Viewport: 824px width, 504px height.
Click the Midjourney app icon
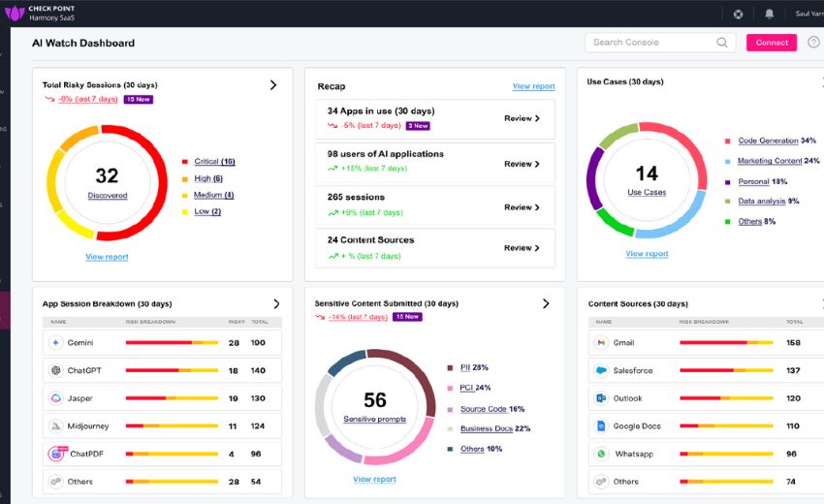click(55, 426)
